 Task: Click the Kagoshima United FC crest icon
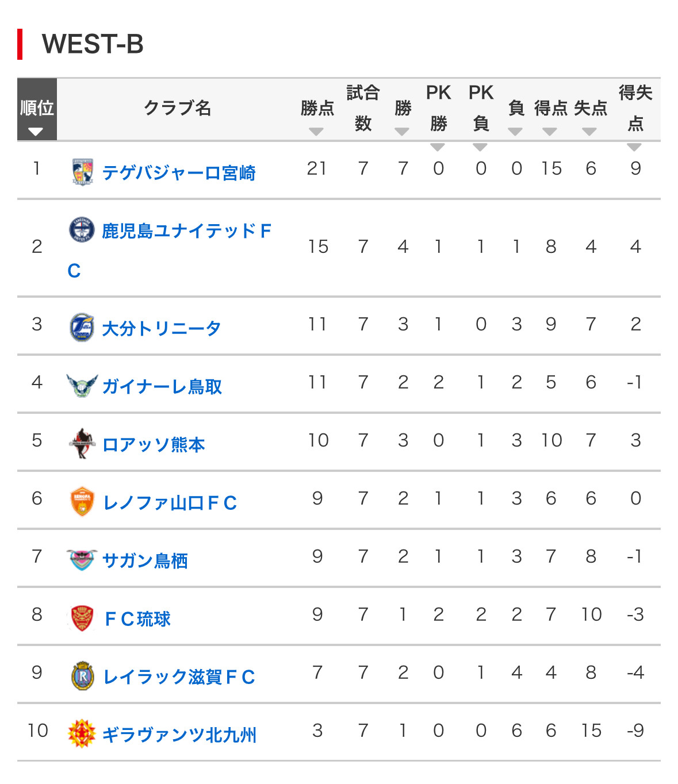pyautogui.click(x=82, y=230)
